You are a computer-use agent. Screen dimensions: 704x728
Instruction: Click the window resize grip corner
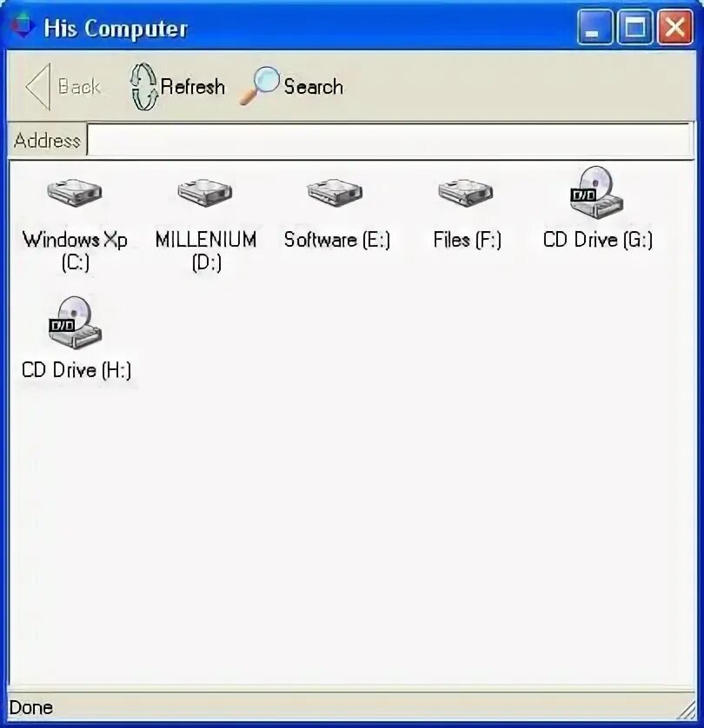[x=685, y=710]
